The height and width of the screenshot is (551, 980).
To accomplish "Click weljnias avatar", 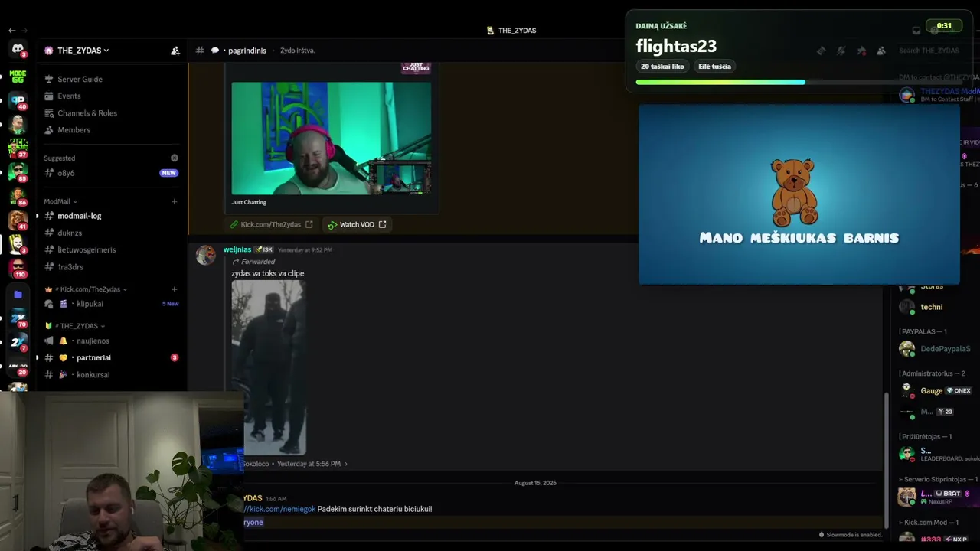I will [x=206, y=256].
